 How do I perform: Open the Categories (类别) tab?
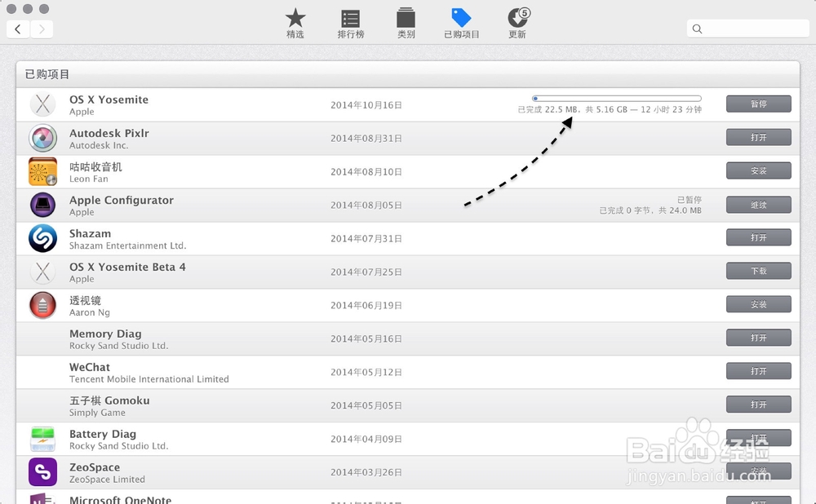406,24
